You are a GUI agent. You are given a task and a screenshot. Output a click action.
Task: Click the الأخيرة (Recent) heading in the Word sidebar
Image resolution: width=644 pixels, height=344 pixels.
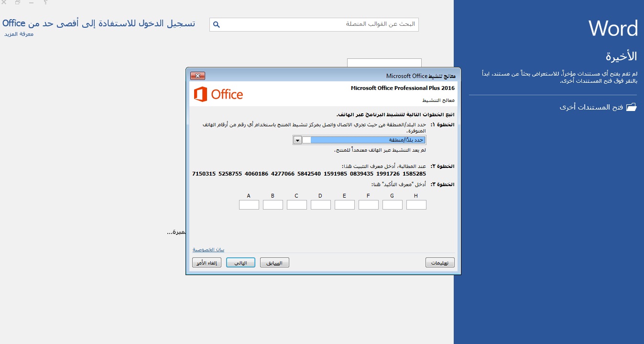coord(622,56)
